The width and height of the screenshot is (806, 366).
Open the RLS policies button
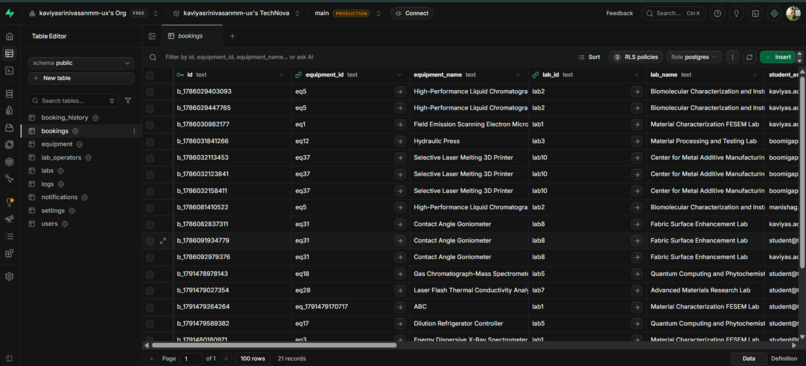pos(636,57)
